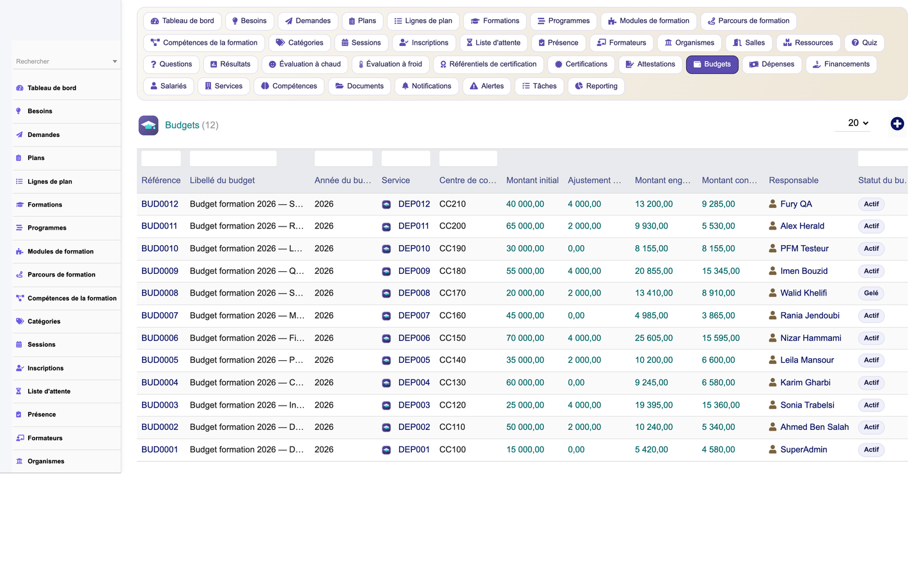Click the person icon beside Fury QA
Viewport: 924px width, 572px height.
pos(773,204)
